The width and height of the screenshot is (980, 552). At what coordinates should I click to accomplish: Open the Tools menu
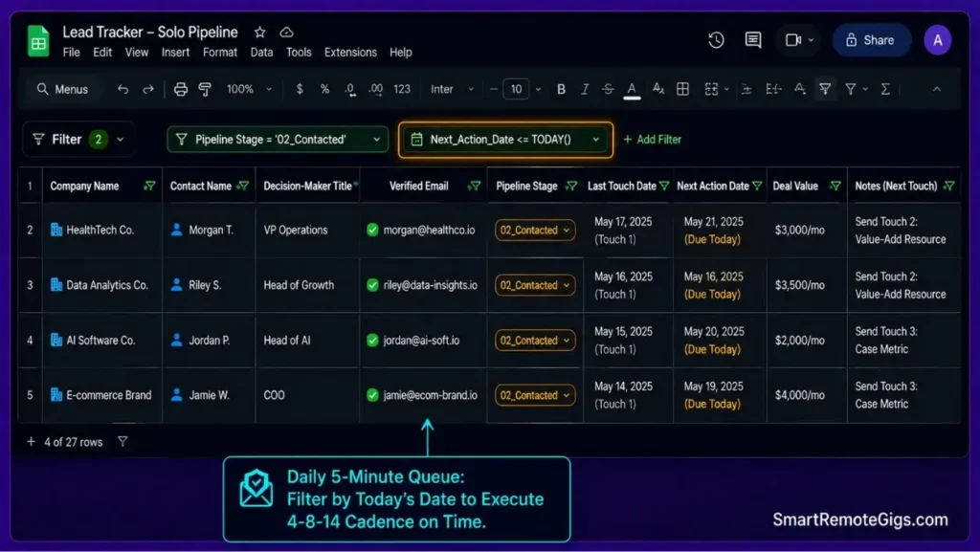[299, 53]
